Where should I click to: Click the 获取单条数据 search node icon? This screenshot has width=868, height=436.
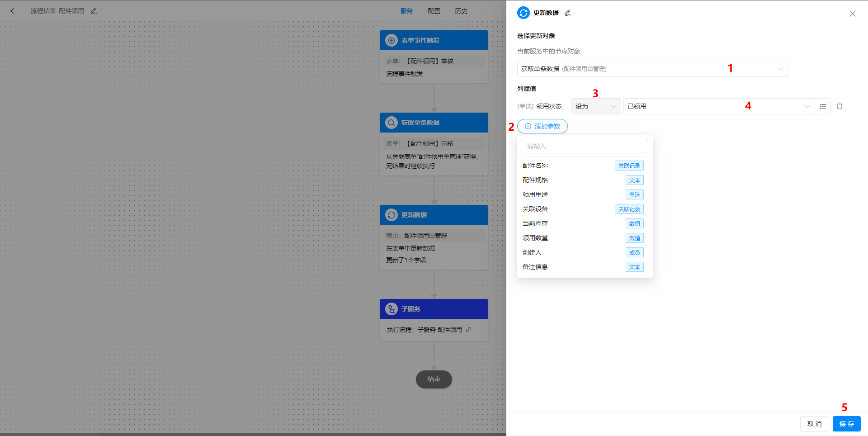(392, 123)
